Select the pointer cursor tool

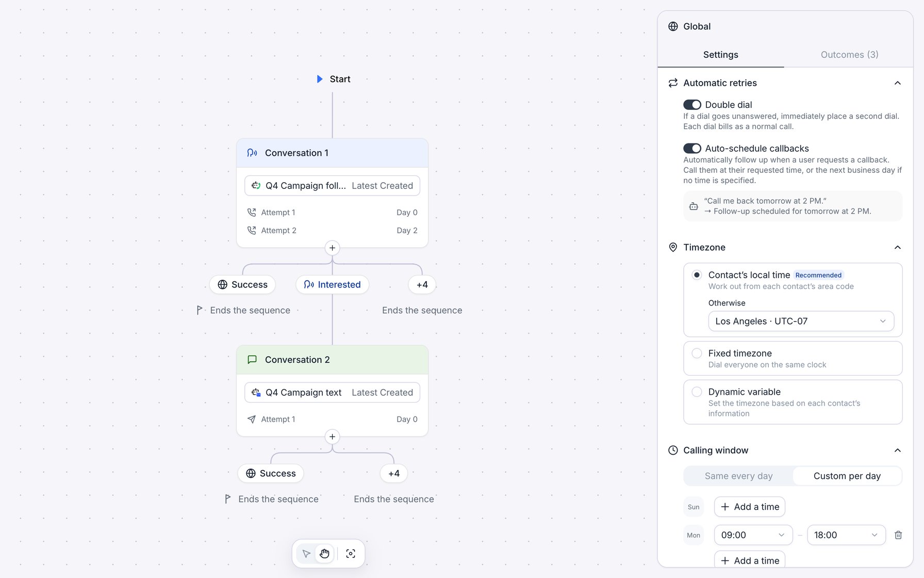(306, 554)
